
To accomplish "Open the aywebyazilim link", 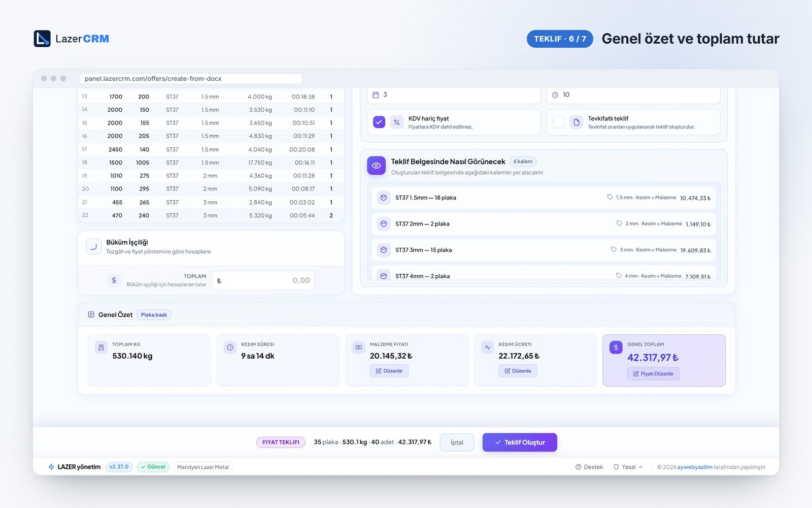I will tap(695, 467).
